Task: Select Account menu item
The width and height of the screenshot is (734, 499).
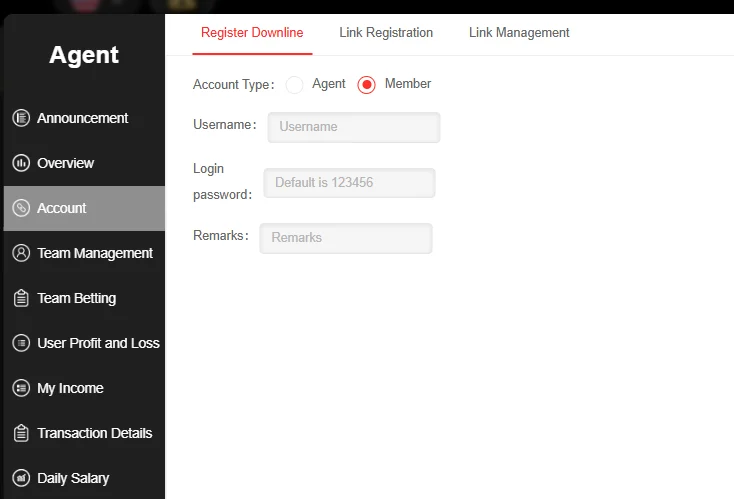Action: pos(84,208)
